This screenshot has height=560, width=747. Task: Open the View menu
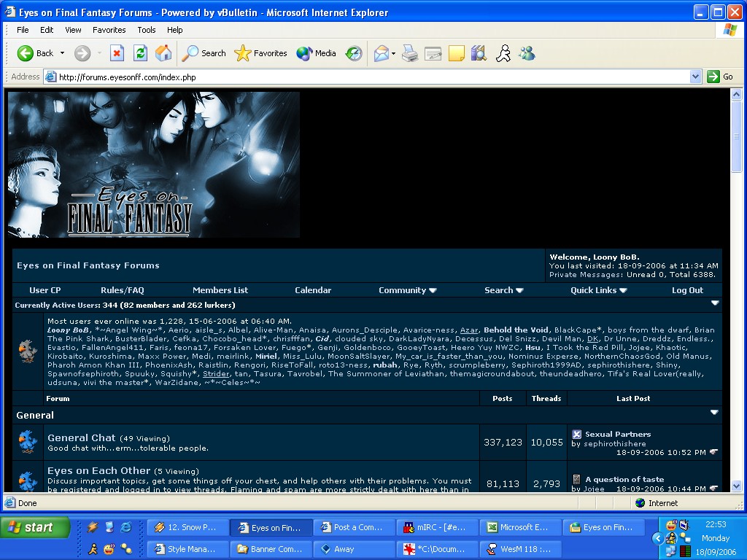(x=73, y=30)
